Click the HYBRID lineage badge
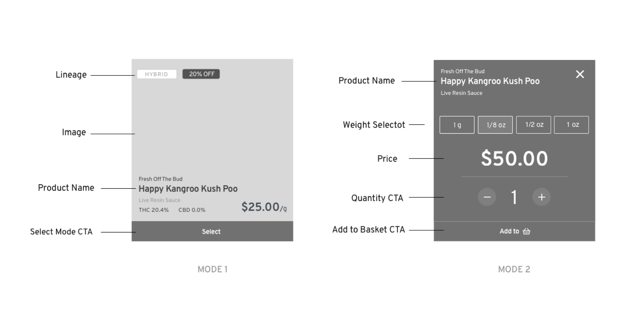 [157, 74]
